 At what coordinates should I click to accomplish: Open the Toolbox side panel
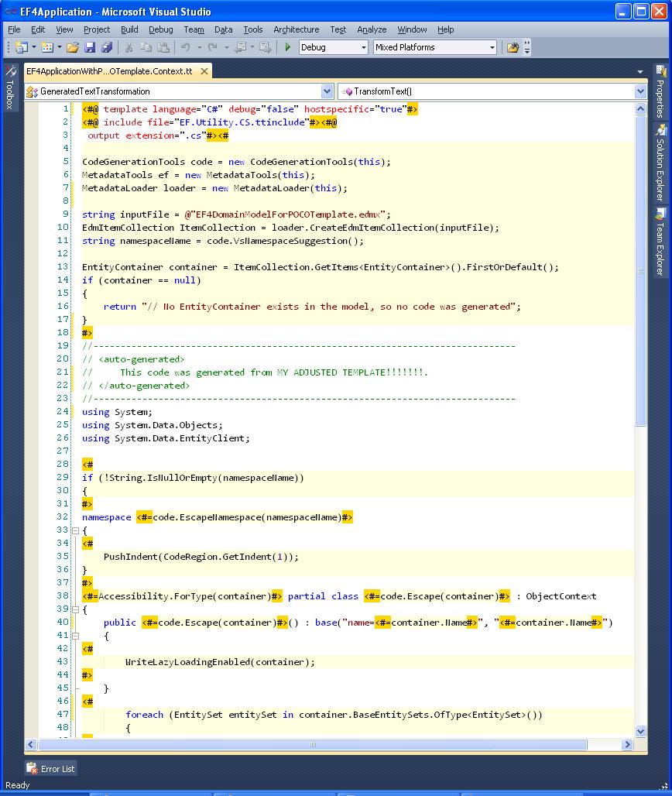9,87
